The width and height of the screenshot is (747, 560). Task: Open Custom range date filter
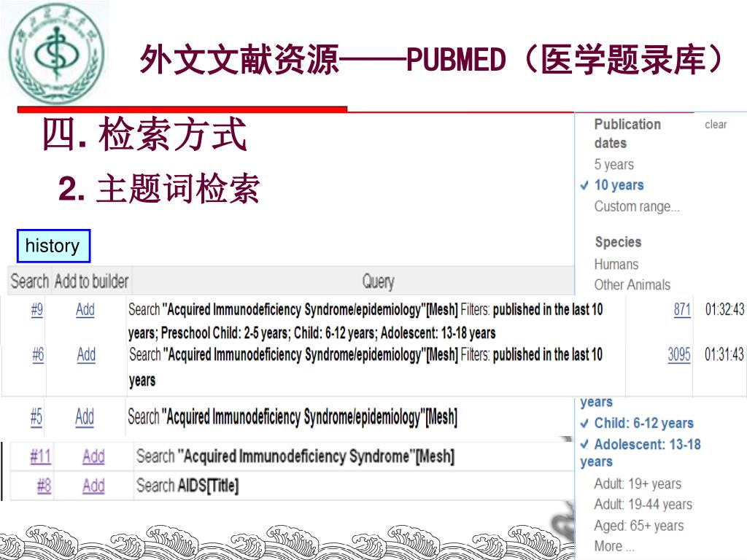(x=637, y=206)
